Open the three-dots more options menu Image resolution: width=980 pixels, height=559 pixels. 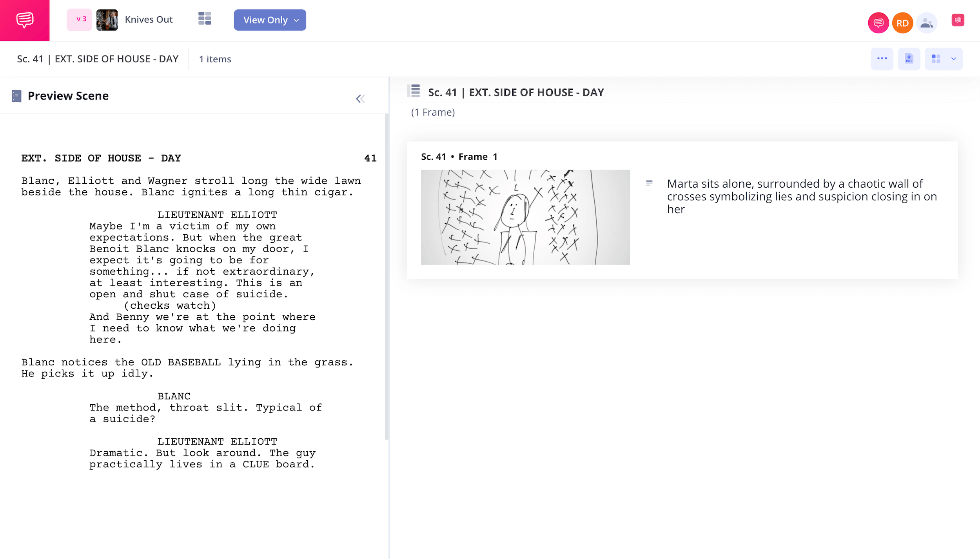click(882, 59)
